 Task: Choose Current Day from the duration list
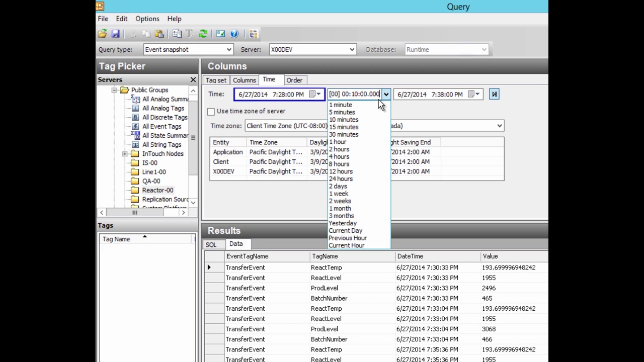click(359, 230)
